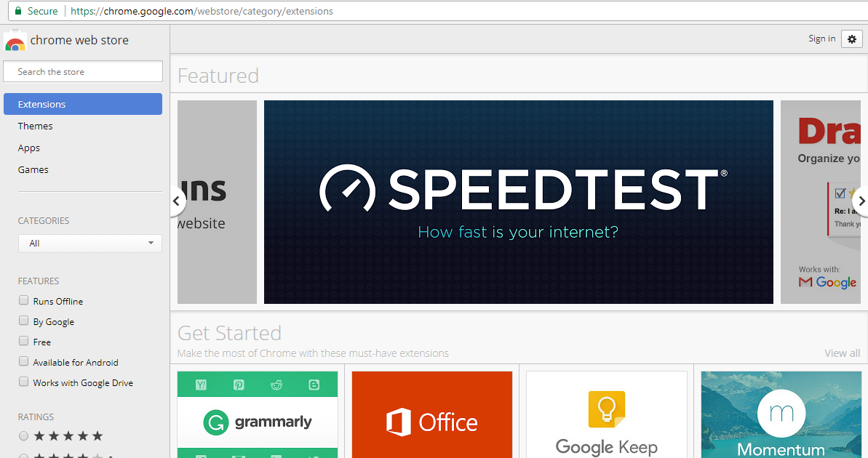The width and height of the screenshot is (868, 458).
Task: Click the Google Keep lightbulb icon
Action: (607, 409)
